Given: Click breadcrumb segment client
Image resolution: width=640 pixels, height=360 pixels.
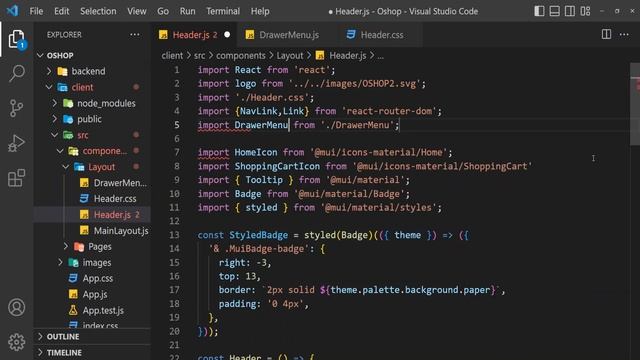Looking at the screenshot, I should (172, 56).
